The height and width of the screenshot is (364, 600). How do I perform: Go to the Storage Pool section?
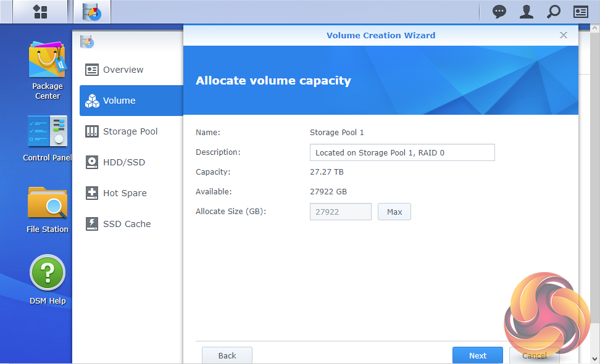[x=130, y=131]
